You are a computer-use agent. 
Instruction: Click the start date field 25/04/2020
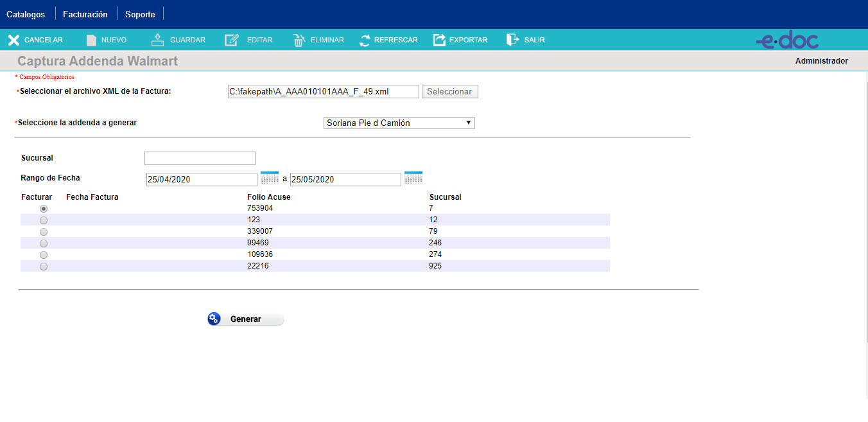click(x=202, y=179)
